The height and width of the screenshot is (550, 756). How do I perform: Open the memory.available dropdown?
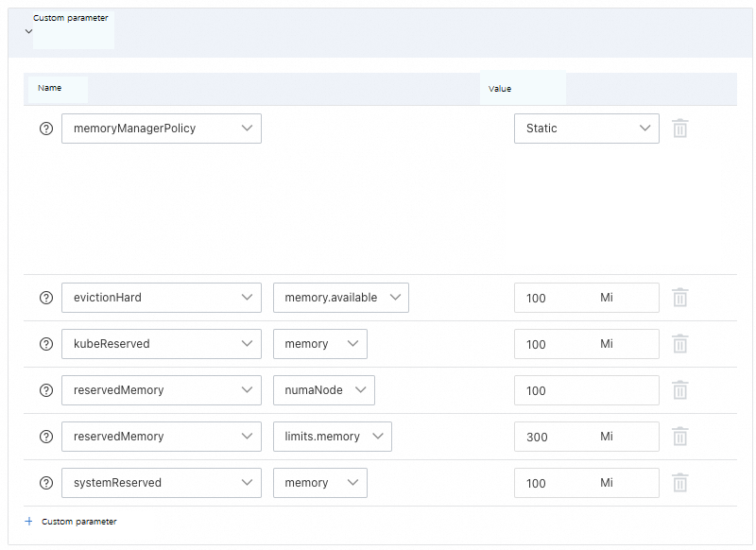pyautogui.click(x=340, y=298)
